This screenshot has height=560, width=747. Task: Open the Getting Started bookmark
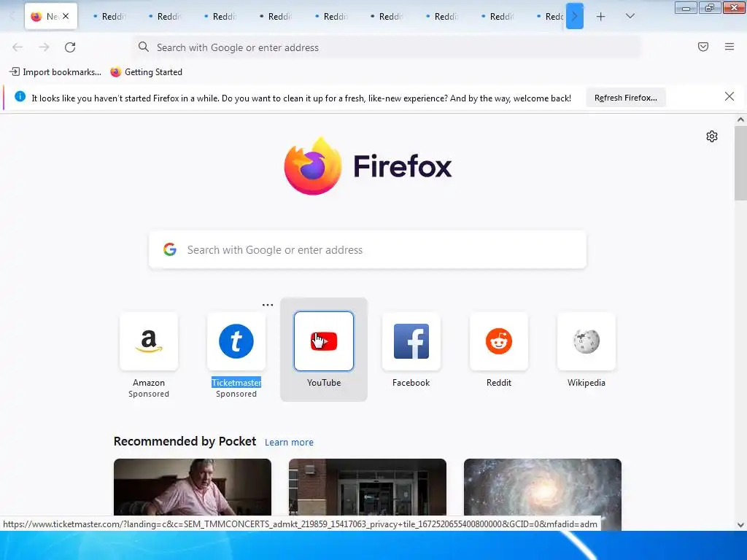[x=146, y=72]
